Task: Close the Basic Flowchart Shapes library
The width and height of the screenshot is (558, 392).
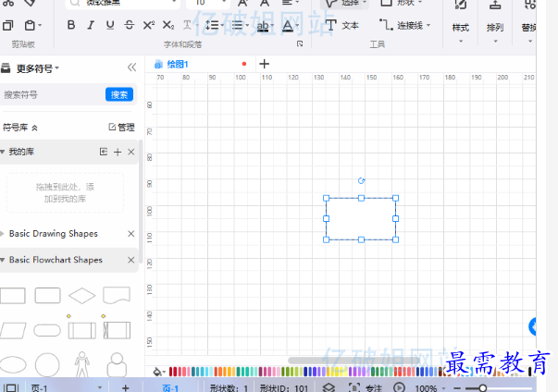Action: [131, 260]
